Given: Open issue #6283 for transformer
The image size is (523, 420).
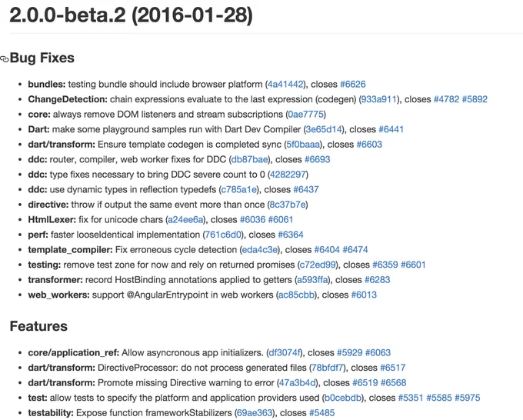Looking at the screenshot, I should (377, 279).
